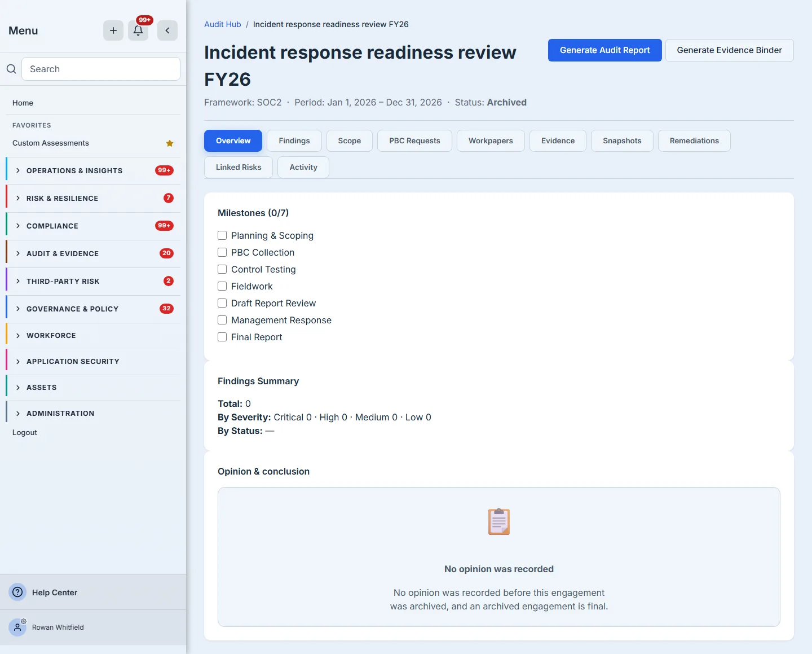Click the Rowan Whitfield user avatar icon
This screenshot has width=812, height=654.
[17, 627]
